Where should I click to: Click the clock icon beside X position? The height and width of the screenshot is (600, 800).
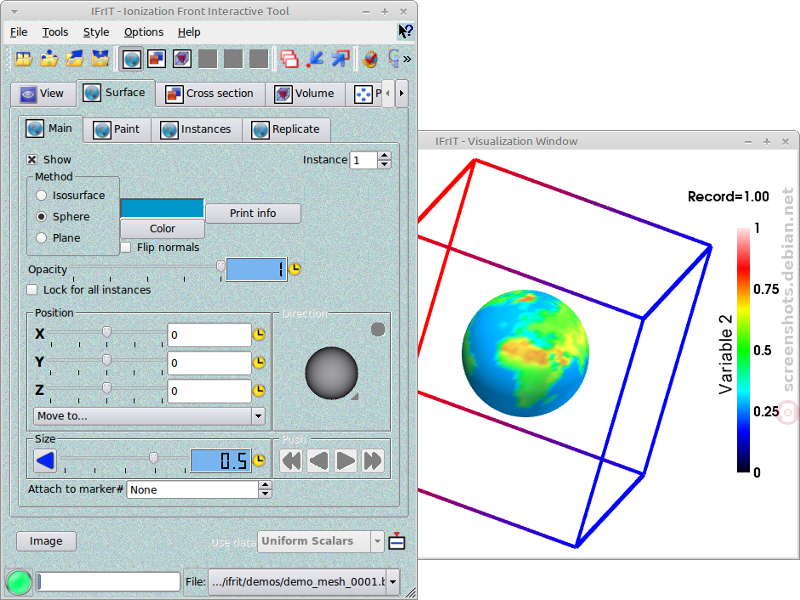coord(259,335)
